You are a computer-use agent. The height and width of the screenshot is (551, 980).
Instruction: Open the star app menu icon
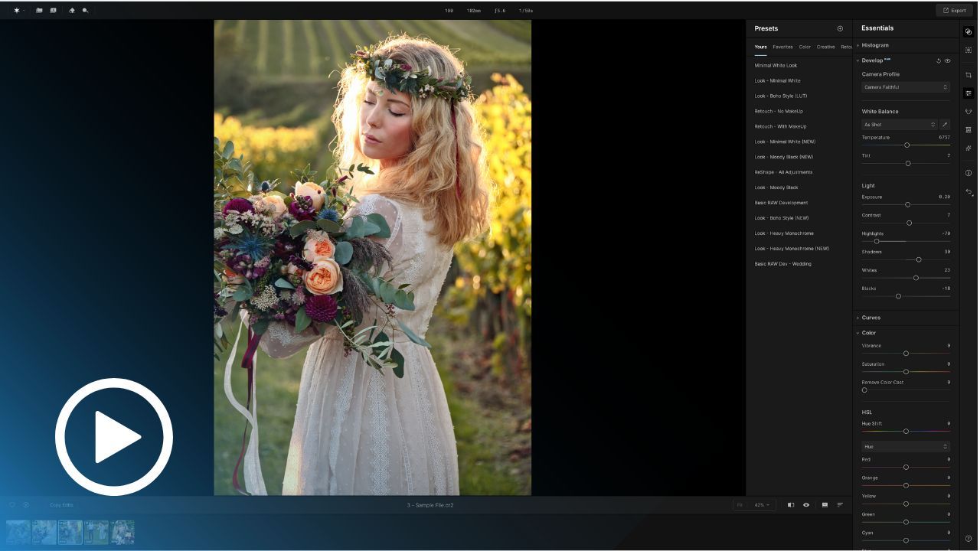[x=17, y=11]
